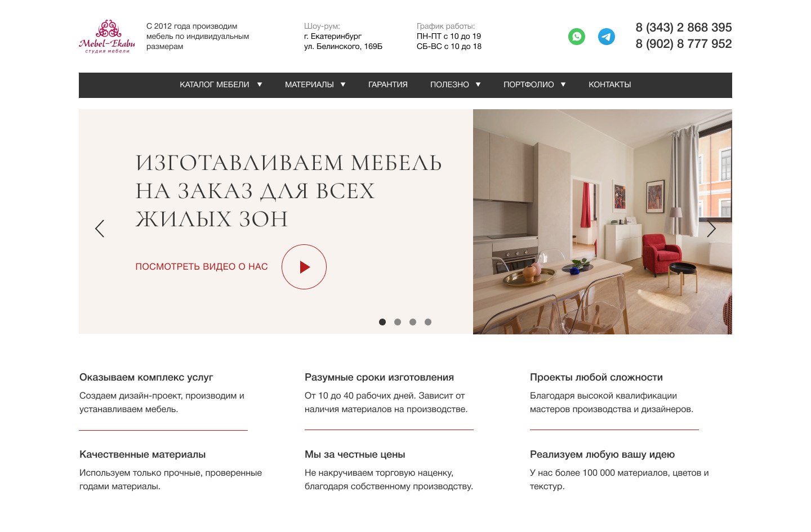Image resolution: width=811 pixels, height=532 pixels.
Task: Click the Создаем дизайн-проект description text
Action: click(x=162, y=403)
